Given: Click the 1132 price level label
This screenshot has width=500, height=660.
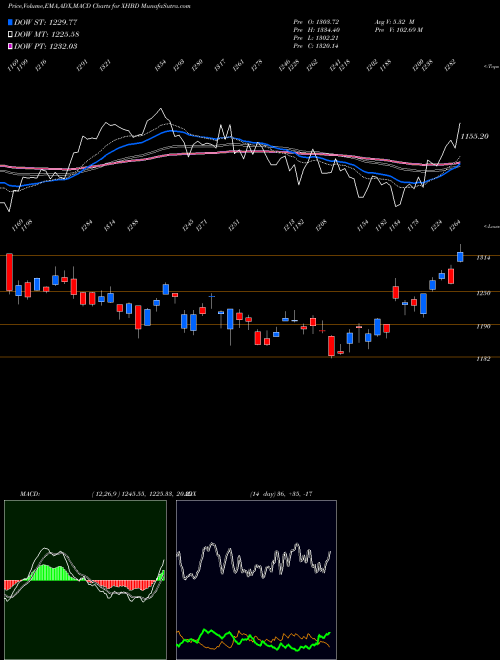Looking at the screenshot, I should click(x=483, y=359).
